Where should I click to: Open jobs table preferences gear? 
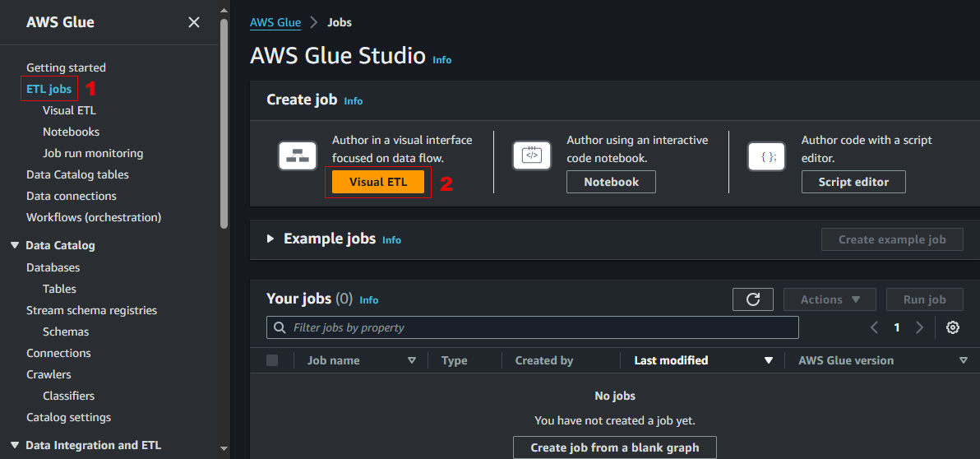(953, 327)
